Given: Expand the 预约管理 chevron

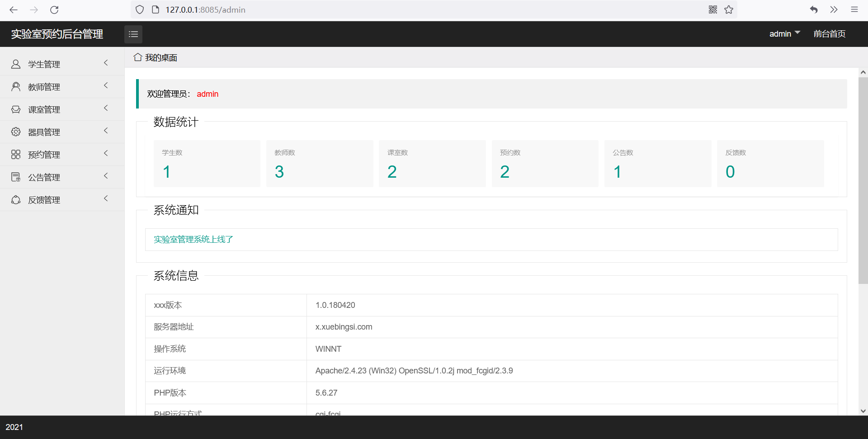Looking at the screenshot, I should (x=106, y=154).
